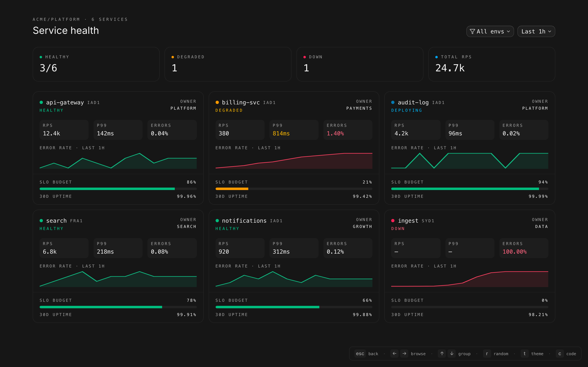The height and width of the screenshot is (367, 588).
Task: Click the c code key
Action: click(x=560, y=353)
